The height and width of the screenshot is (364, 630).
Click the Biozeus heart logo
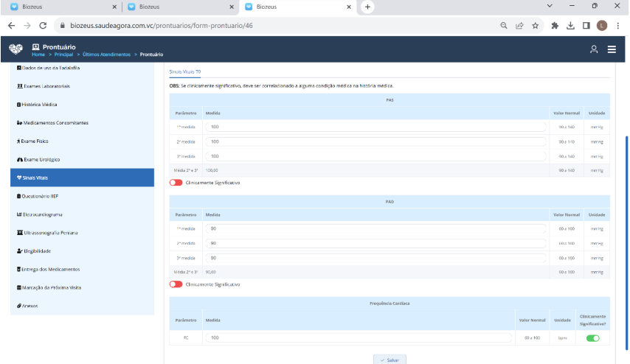(x=16, y=49)
